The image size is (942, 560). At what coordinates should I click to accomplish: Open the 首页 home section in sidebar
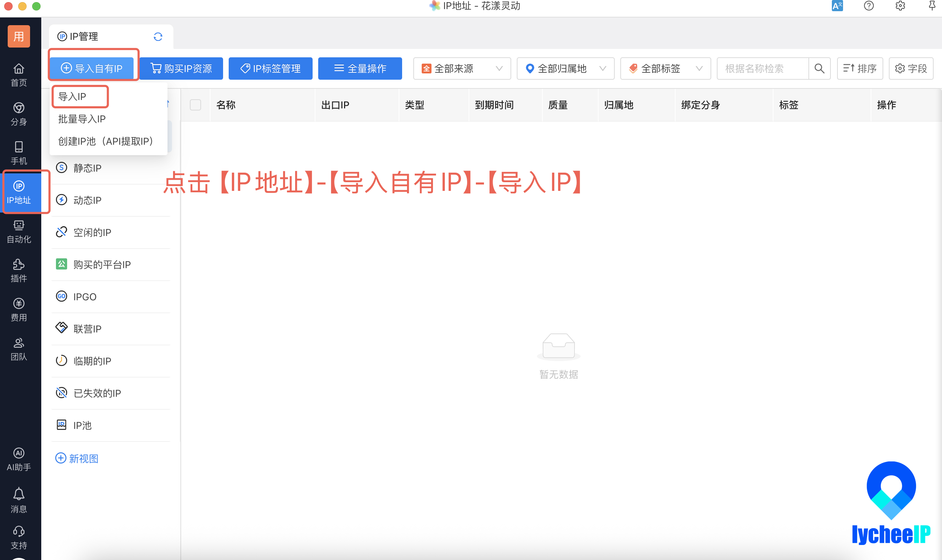tap(19, 75)
